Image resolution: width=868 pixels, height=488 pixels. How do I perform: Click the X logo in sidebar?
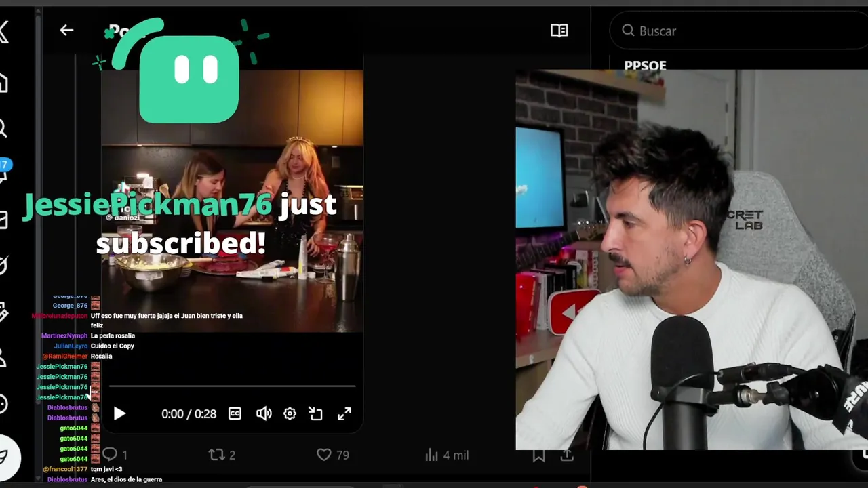(x=4, y=31)
